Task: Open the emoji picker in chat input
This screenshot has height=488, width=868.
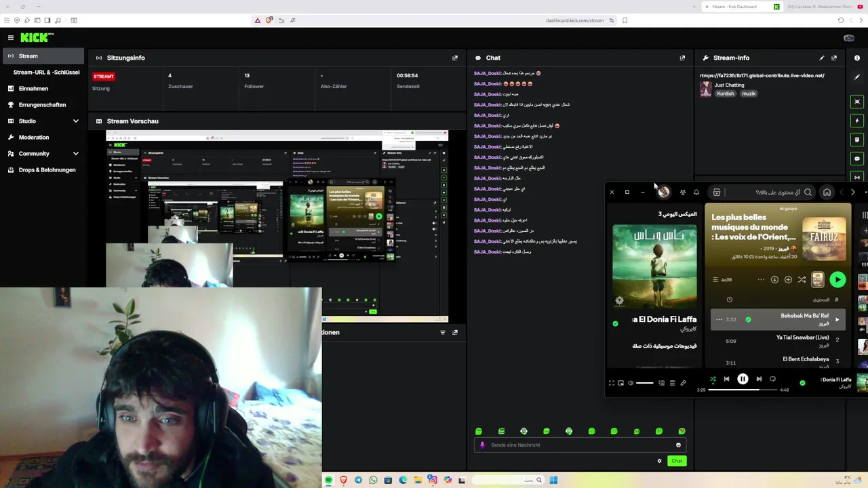Action: point(678,445)
